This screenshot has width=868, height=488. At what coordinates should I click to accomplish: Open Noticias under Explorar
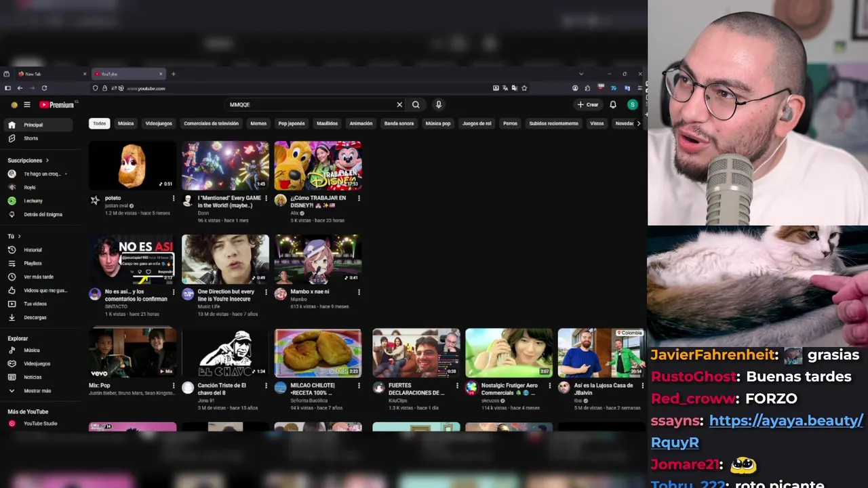38,377
